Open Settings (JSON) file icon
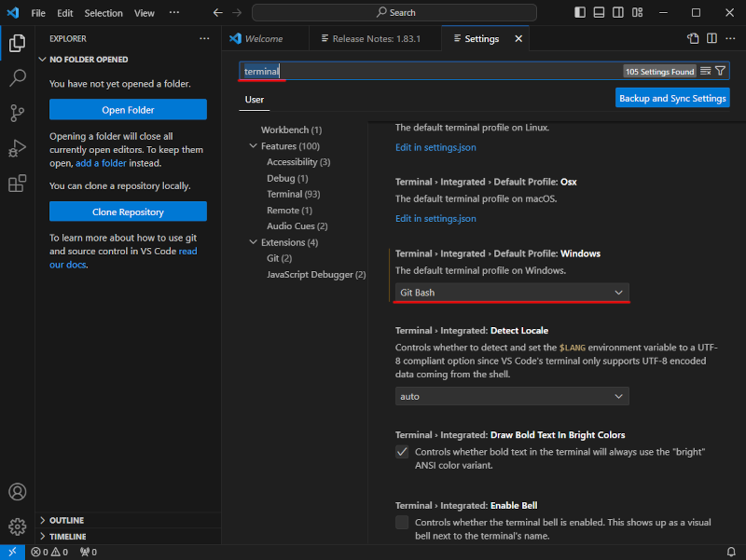This screenshot has height=560, width=746. [x=693, y=38]
